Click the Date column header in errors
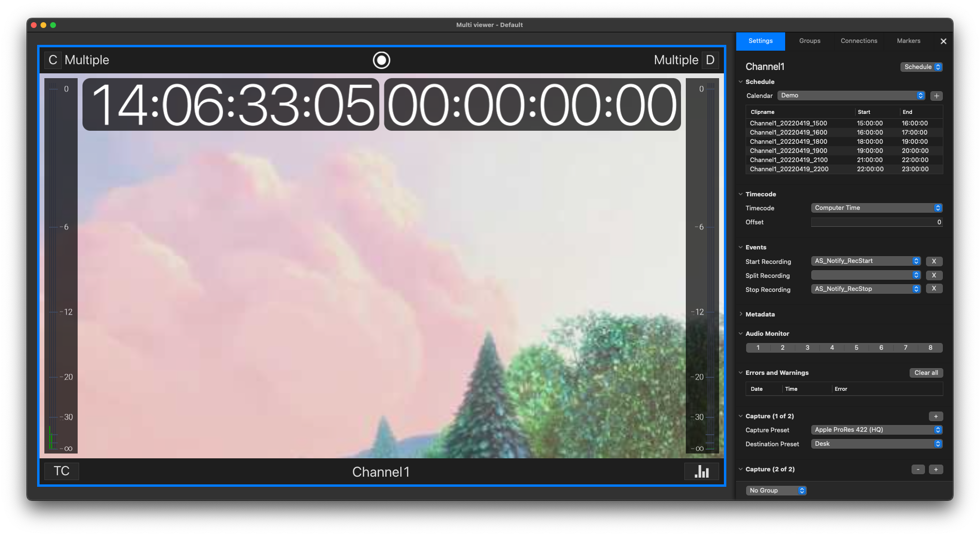Screen dimensions: 980x536 coord(763,389)
